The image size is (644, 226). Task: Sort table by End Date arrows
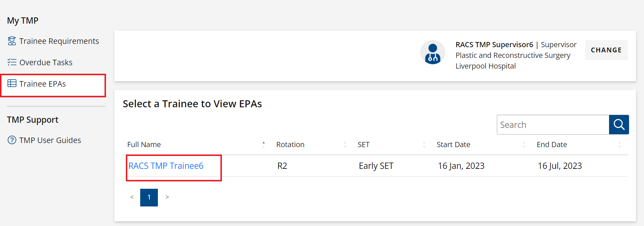coord(619,145)
